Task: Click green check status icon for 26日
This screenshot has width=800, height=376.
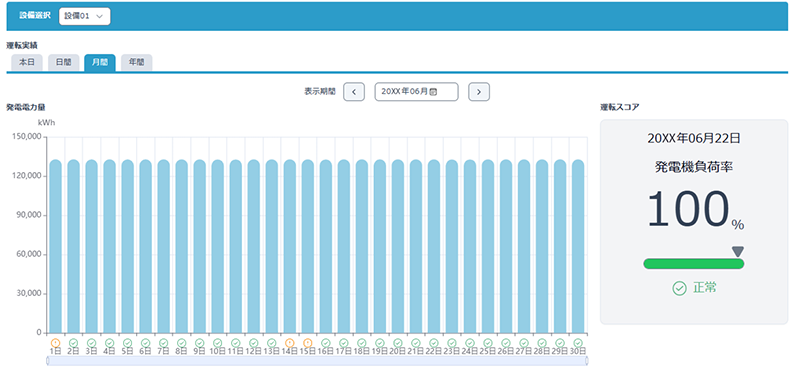Action: tap(506, 343)
